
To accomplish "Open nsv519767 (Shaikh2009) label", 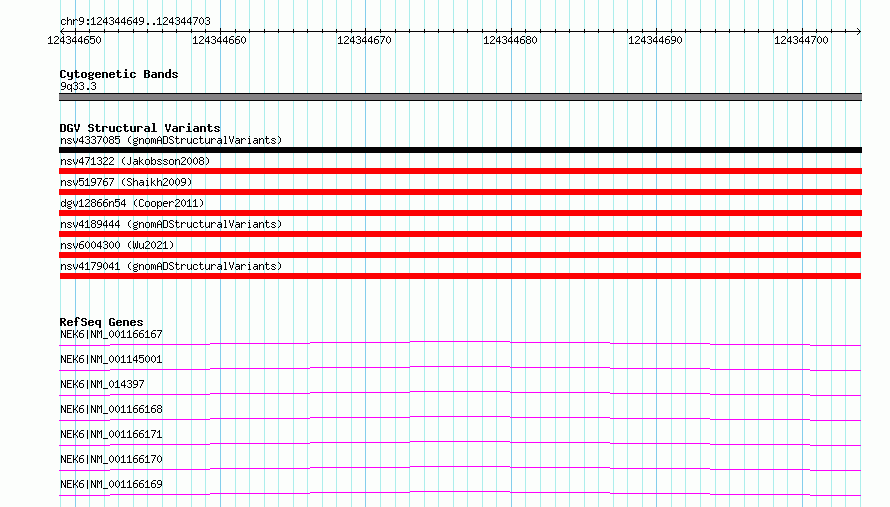I will (x=126, y=182).
